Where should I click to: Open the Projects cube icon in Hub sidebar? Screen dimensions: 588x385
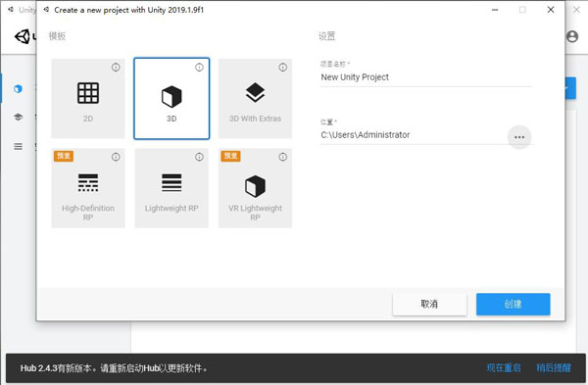click(18, 89)
